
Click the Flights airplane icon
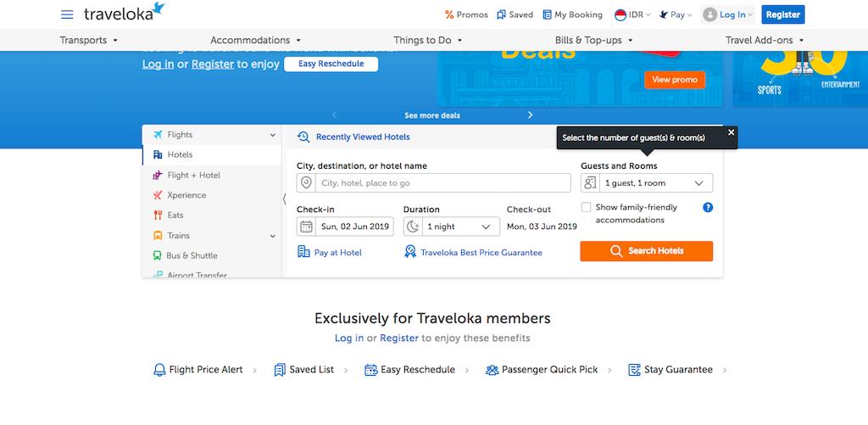pyautogui.click(x=158, y=135)
